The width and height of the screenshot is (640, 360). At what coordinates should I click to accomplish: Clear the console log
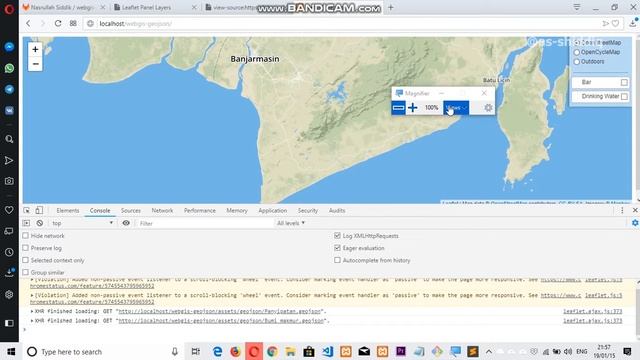tap(40, 223)
